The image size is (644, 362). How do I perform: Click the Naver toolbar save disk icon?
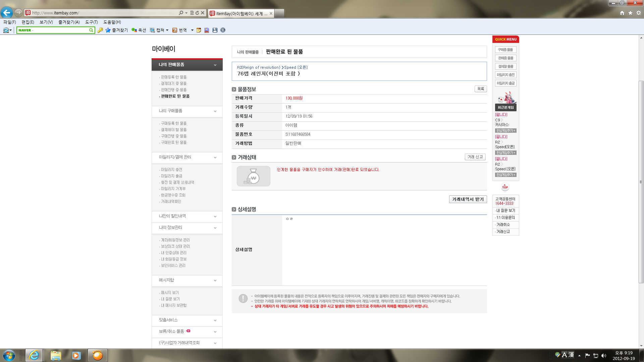click(215, 30)
